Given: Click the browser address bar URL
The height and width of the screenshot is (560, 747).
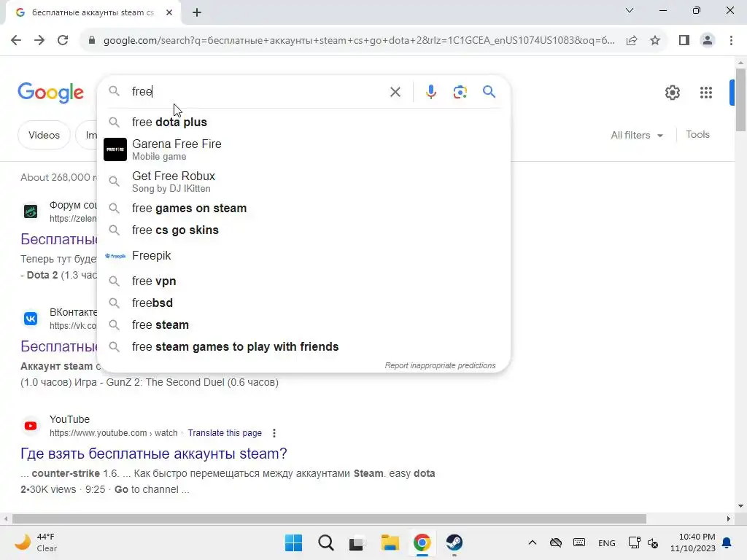Looking at the screenshot, I should [x=359, y=40].
